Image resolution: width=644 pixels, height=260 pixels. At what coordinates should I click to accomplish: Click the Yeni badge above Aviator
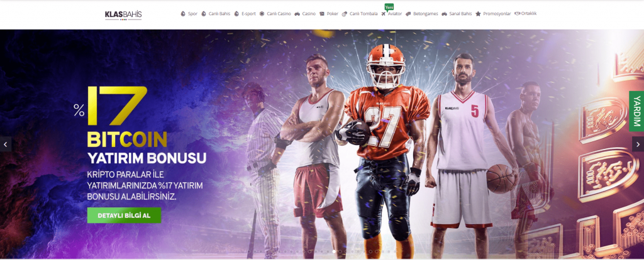click(389, 7)
